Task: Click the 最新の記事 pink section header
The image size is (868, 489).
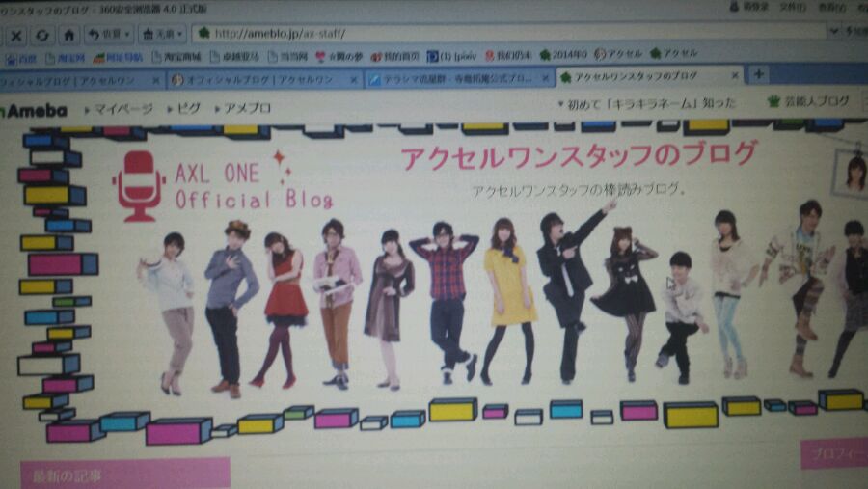Action: (125, 473)
